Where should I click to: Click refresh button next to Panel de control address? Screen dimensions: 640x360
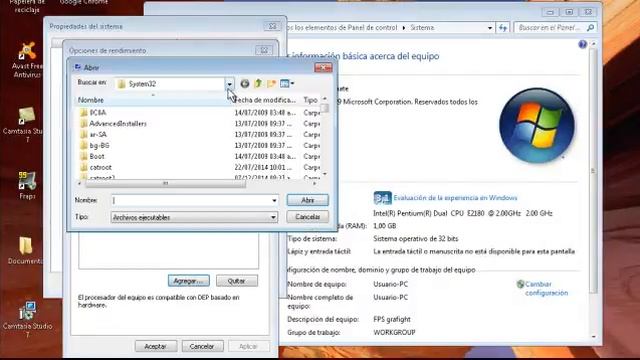pos(503,28)
